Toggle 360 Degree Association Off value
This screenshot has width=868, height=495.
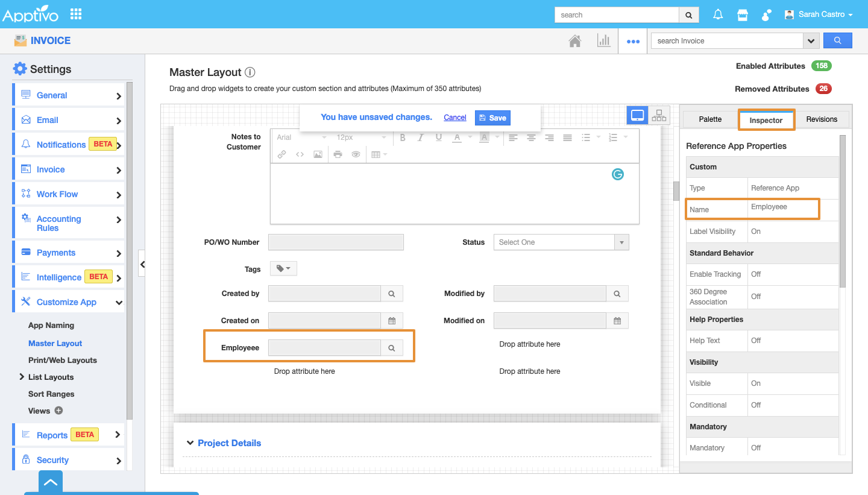756,297
